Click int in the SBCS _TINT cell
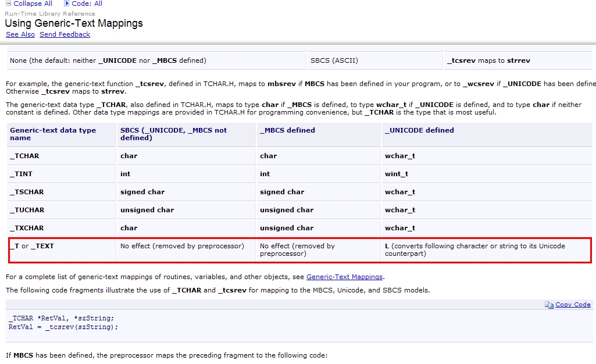The height and width of the screenshot is (364, 596). pos(125,174)
